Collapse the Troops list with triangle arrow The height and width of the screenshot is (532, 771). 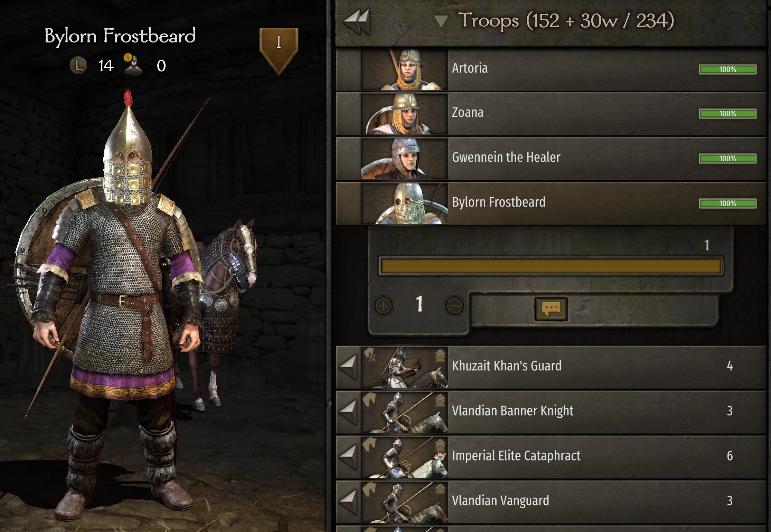pyautogui.click(x=441, y=21)
